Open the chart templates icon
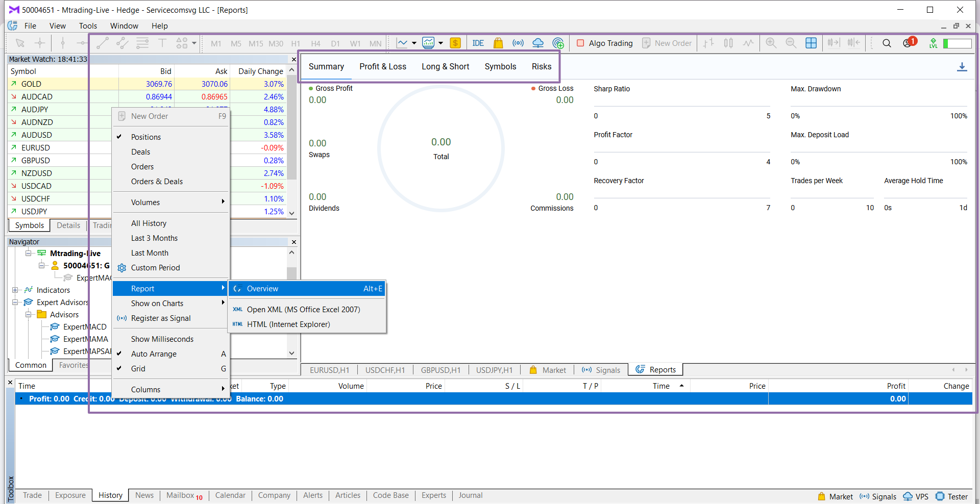Viewport: 980px width, 504px height. tap(428, 43)
